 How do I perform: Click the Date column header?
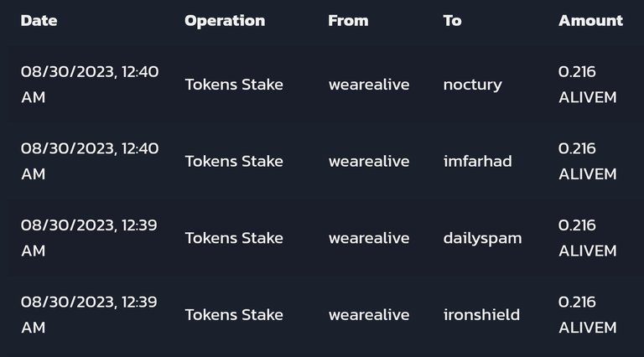[39, 20]
